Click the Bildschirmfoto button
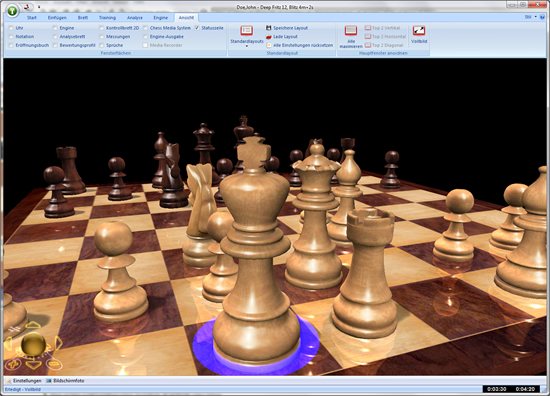This screenshot has width=550, height=396. (x=65, y=381)
